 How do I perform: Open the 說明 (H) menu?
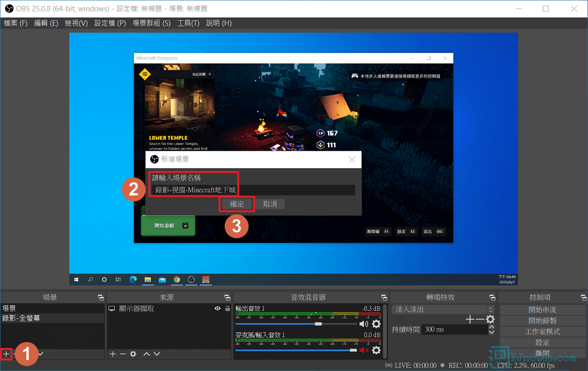[x=219, y=23]
